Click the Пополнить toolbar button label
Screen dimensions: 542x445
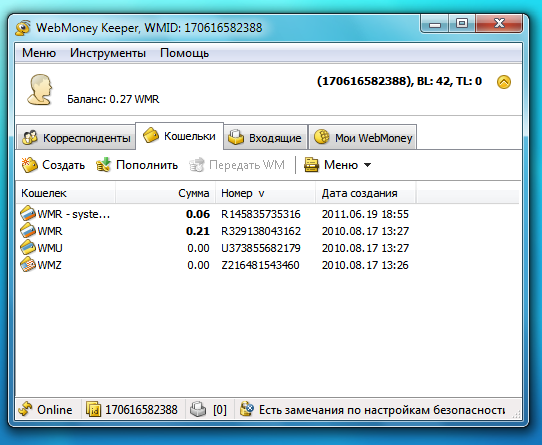click(x=147, y=165)
